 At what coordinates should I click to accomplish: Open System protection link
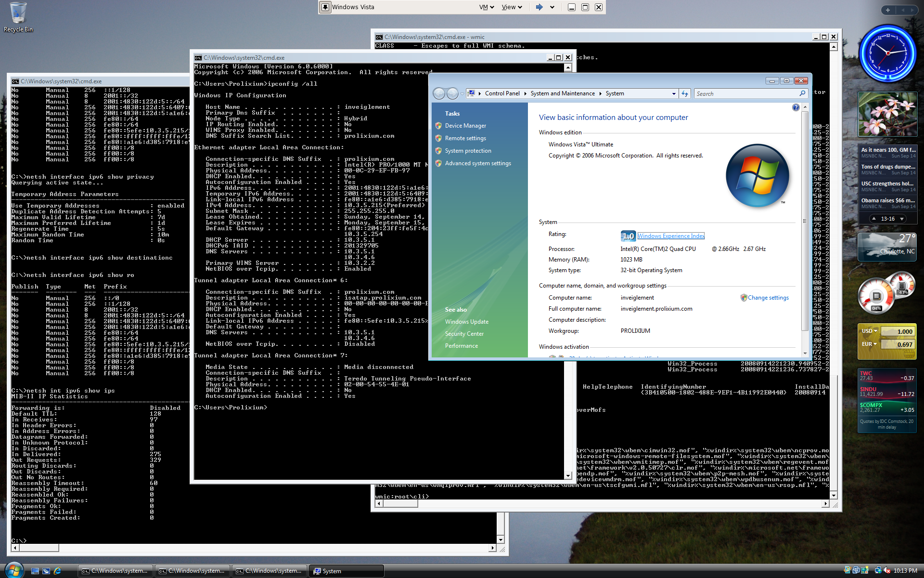tap(468, 151)
